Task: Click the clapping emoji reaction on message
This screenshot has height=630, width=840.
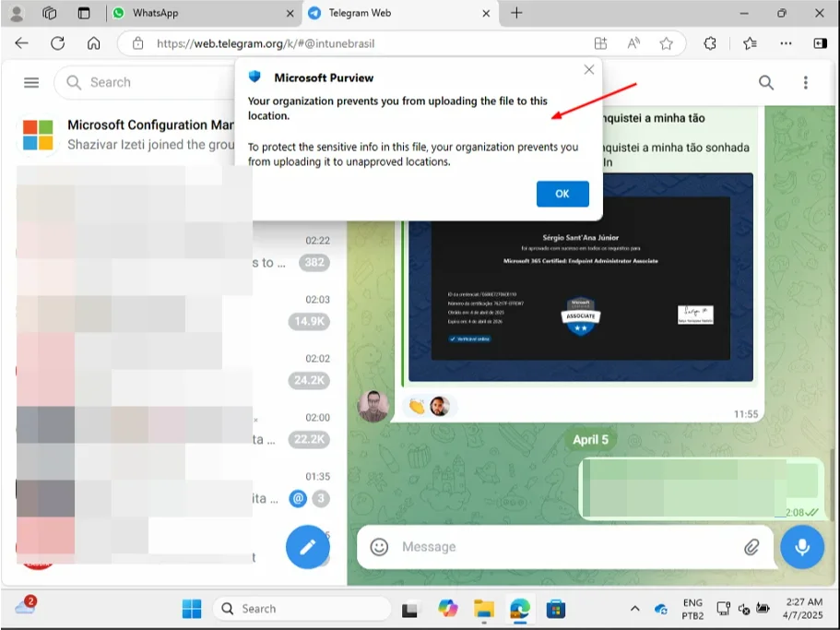Action: [416, 407]
